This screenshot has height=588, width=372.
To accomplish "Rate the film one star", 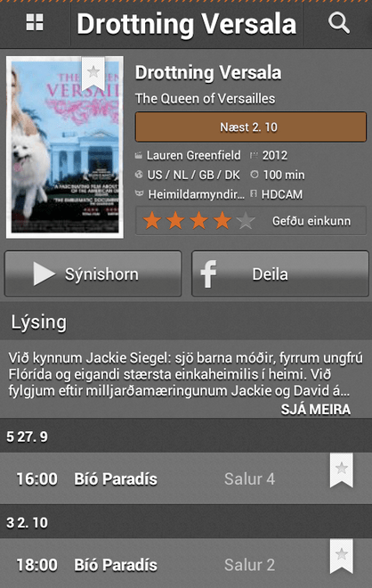I will click(152, 221).
